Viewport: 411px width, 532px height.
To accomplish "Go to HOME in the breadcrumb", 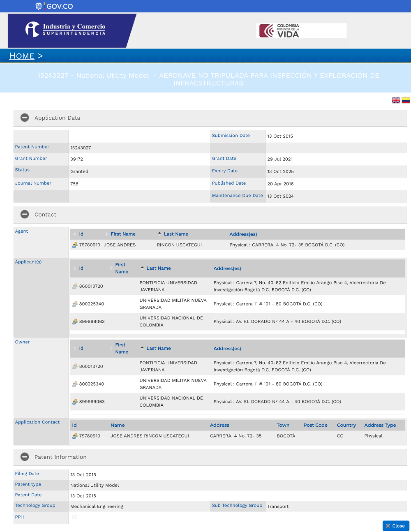I will [22, 56].
